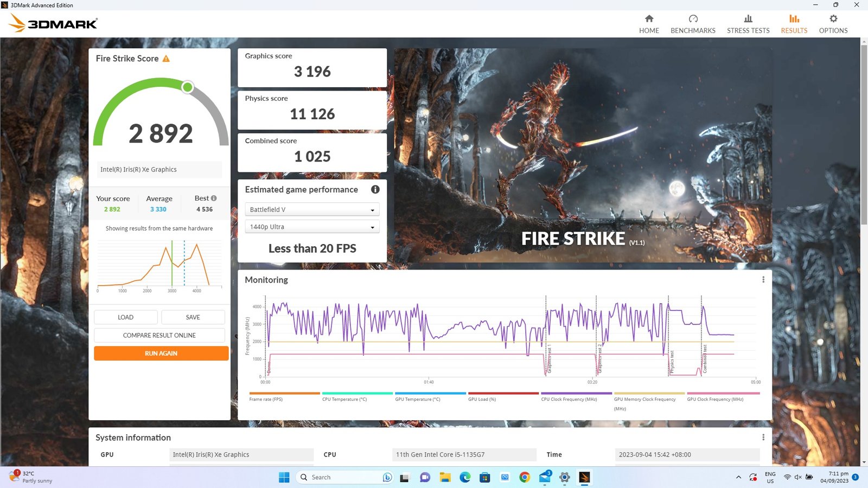Image resolution: width=868 pixels, height=488 pixels.
Task: Expand the Battlefield V game dropdown
Action: 312,210
